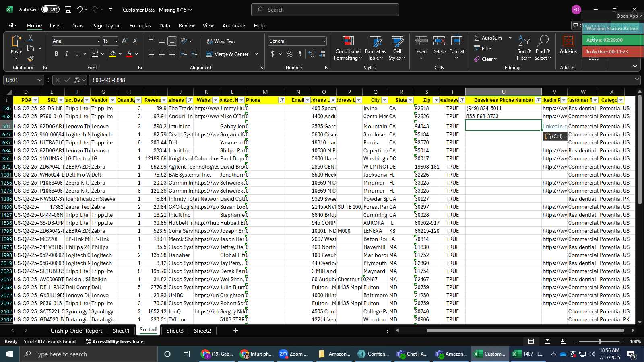Viewport: 644px width, 362px height.
Task: Click Increase Indent icon
Action: 194,54
